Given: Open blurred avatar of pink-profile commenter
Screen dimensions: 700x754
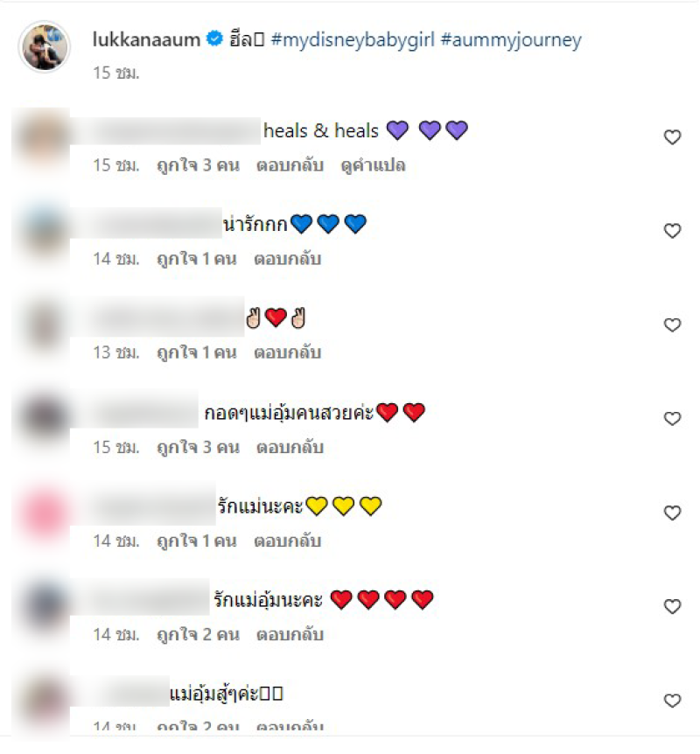Looking at the screenshot, I should coord(43,513).
